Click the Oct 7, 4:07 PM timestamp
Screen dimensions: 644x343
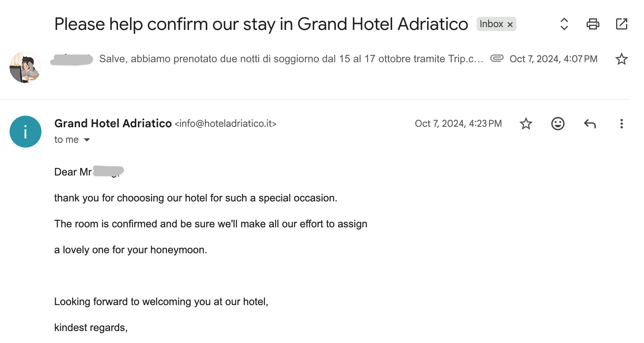pos(553,59)
